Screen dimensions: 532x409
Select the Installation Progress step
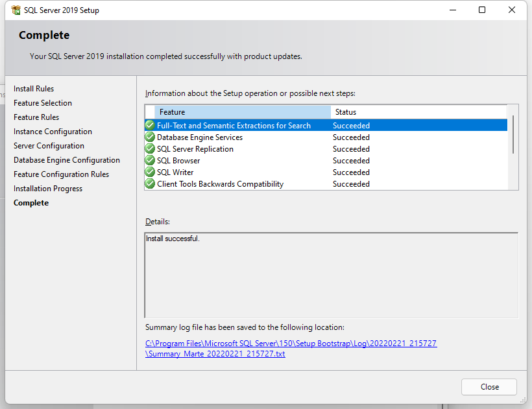click(x=48, y=189)
